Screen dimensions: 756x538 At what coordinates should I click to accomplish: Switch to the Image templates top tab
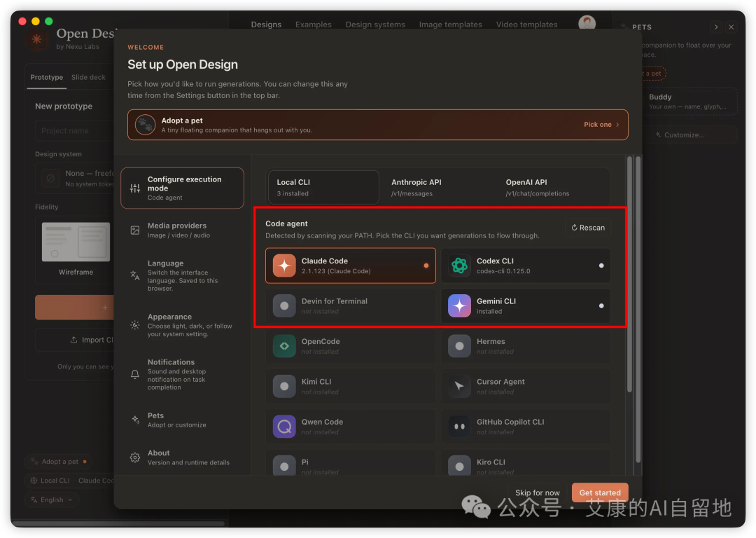tap(450, 25)
